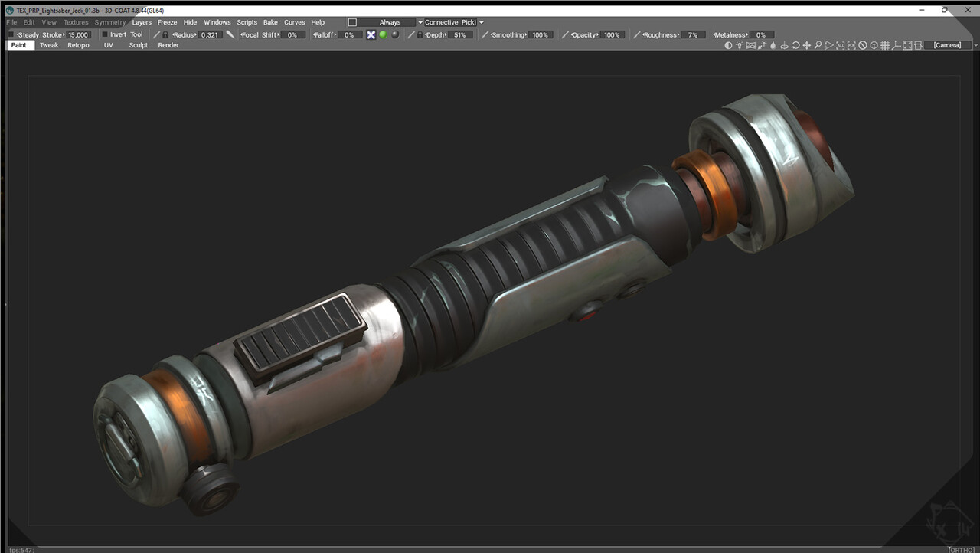Toggle the lock icon next to Depth
Viewport: 980px width, 553px height.
coord(420,34)
